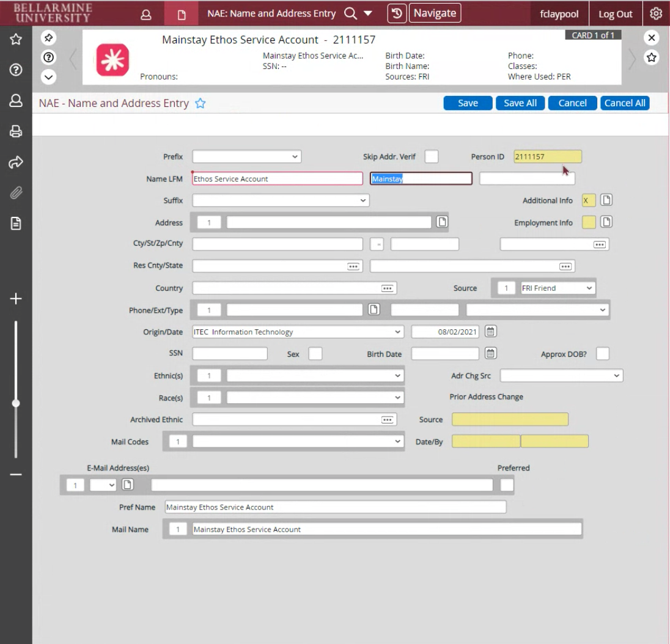Select the form document icon in top bar

(x=182, y=15)
